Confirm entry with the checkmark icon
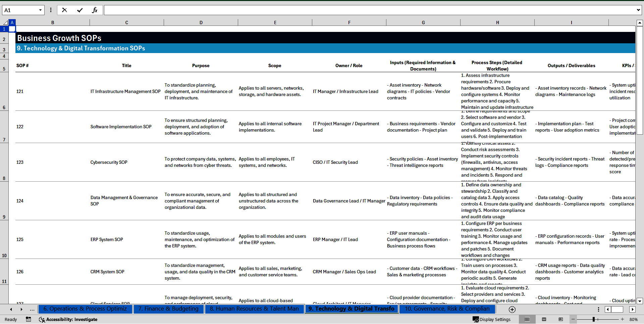Screen dimensions: 644x324 80,10
